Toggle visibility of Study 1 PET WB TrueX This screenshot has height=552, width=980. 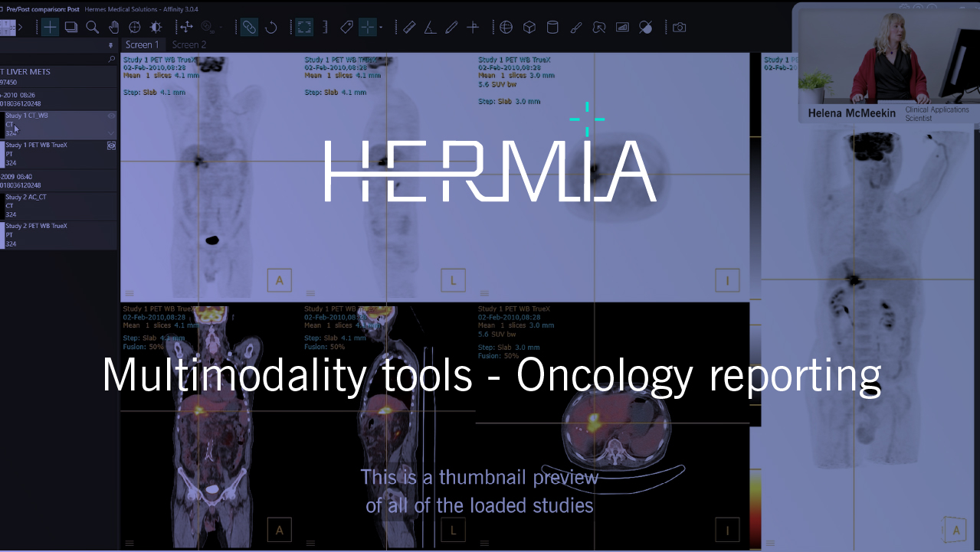pyautogui.click(x=111, y=145)
